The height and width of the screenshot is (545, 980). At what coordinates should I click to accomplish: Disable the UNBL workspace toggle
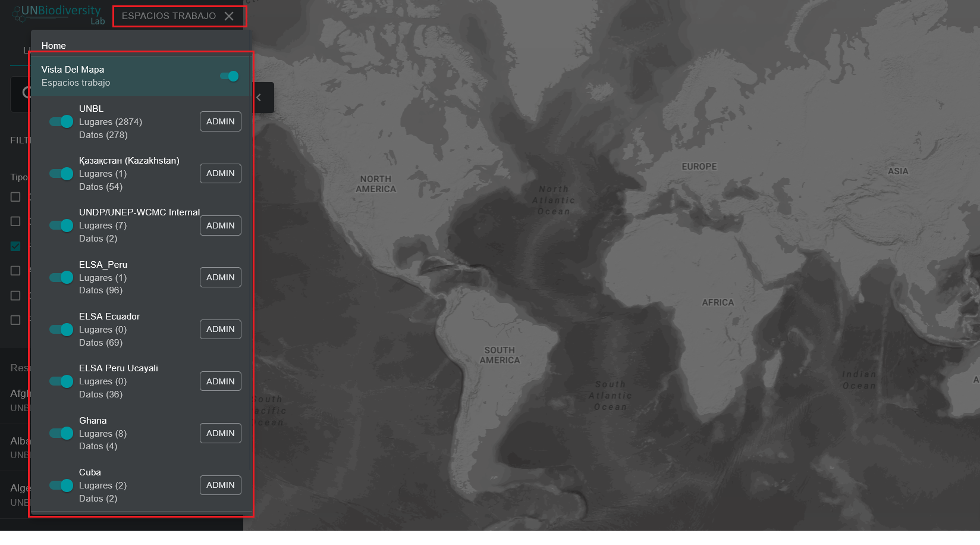pyautogui.click(x=61, y=121)
